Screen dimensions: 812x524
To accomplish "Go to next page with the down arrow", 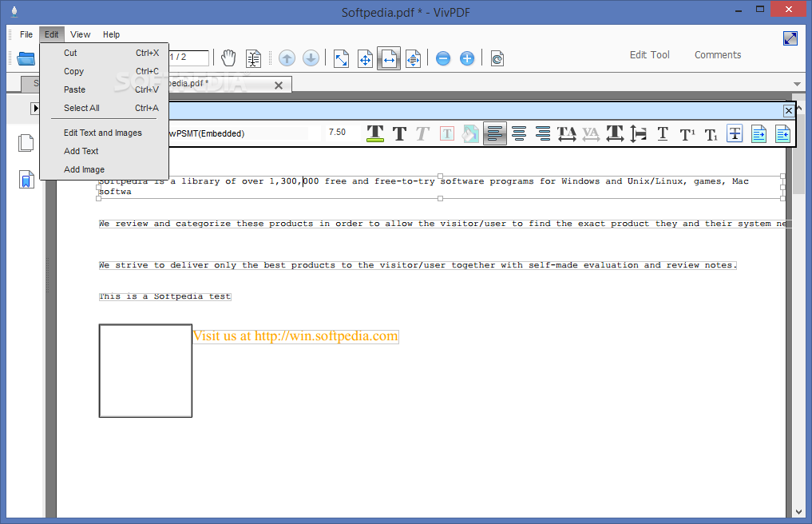I will (311, 58).
